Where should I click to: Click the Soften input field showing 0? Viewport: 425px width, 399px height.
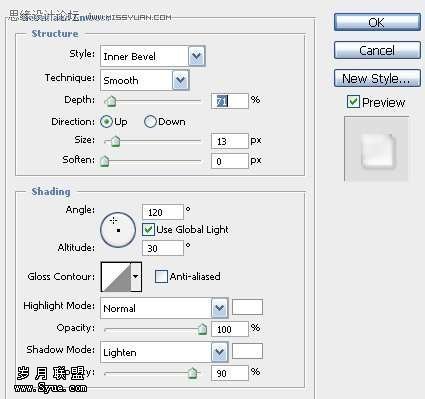[230, 161]
